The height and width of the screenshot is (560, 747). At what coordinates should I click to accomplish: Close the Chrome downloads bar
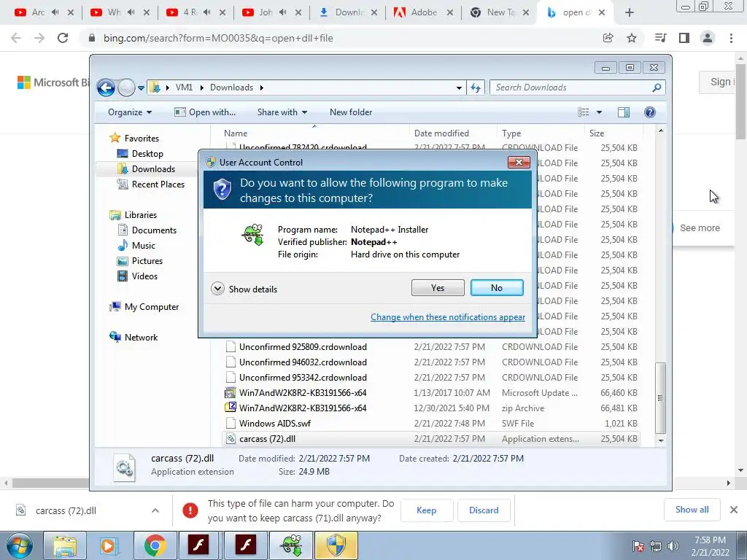(x=734, y=510)
